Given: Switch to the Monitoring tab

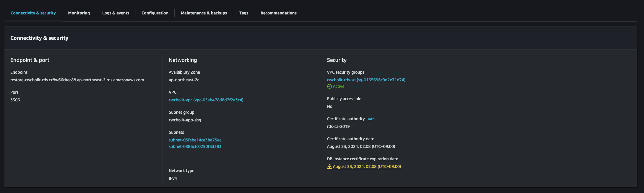Looking at the screenshot, I should click(79, 13).
